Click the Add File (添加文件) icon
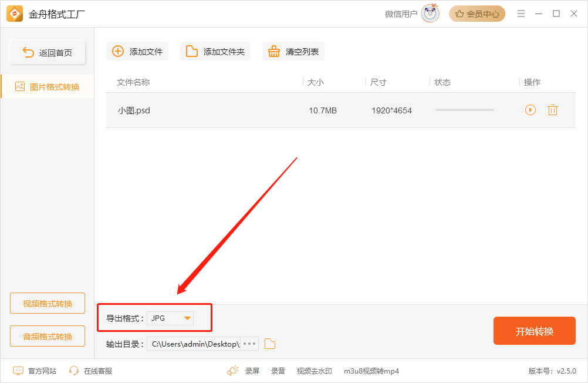 [117, 51]
